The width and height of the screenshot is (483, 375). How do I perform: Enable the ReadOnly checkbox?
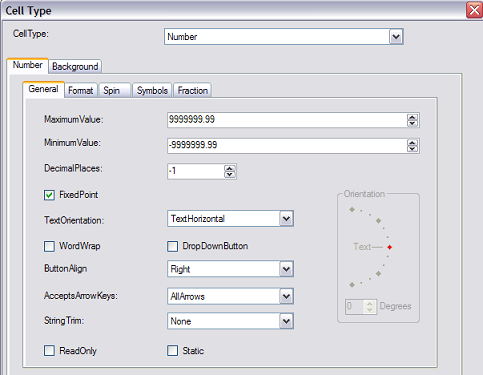[x=49, y=351]
